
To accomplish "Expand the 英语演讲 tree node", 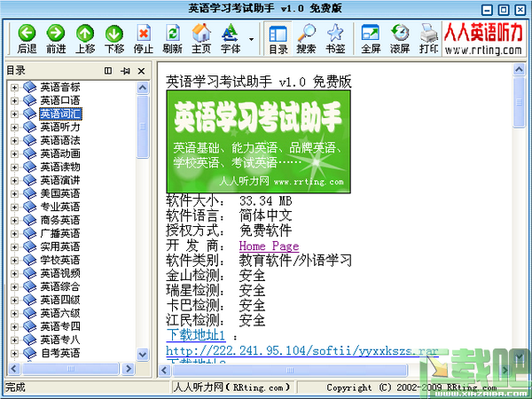I will tap(14, 181).
